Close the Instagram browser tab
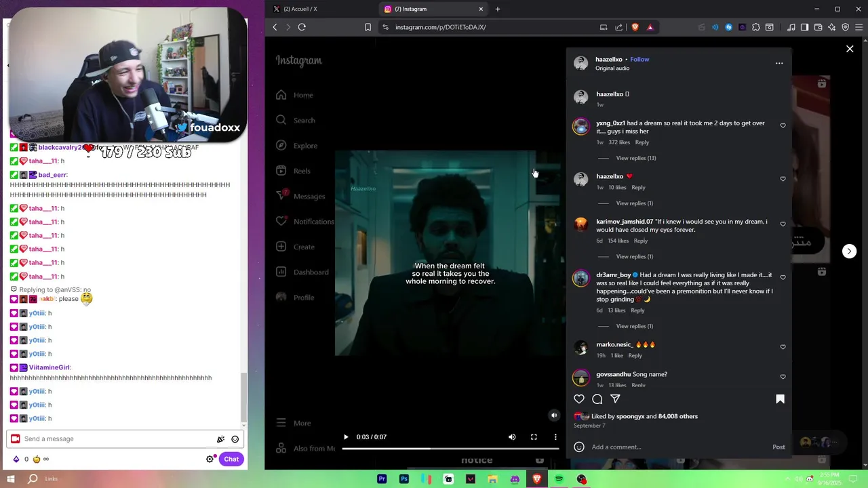The height and width of the screenshot is (488, 868). pos(481,9)
